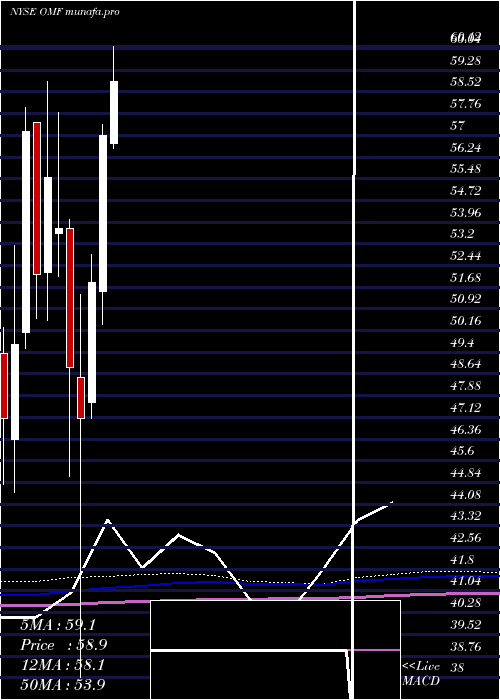Click the 5MA : 59.1 label
Viewport: 500px width, 700px height.
pyautogui.click(x=58, y=625)
